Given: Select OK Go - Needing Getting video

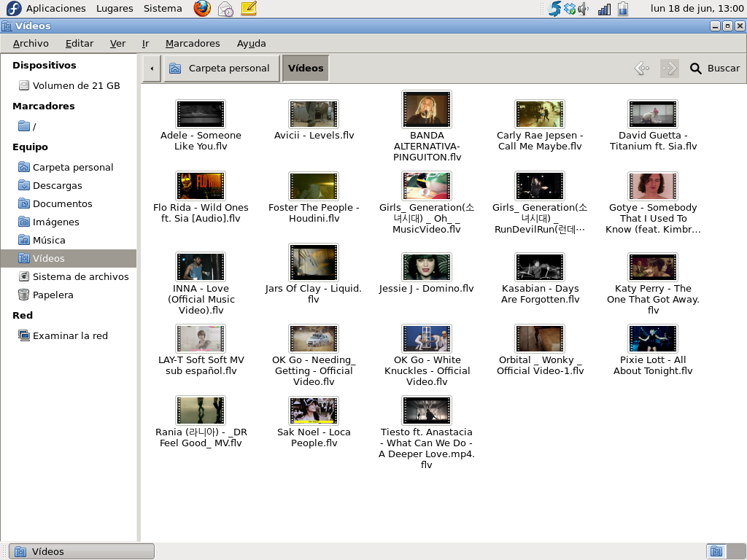Looking at the screenshot, I should point(314,338).
